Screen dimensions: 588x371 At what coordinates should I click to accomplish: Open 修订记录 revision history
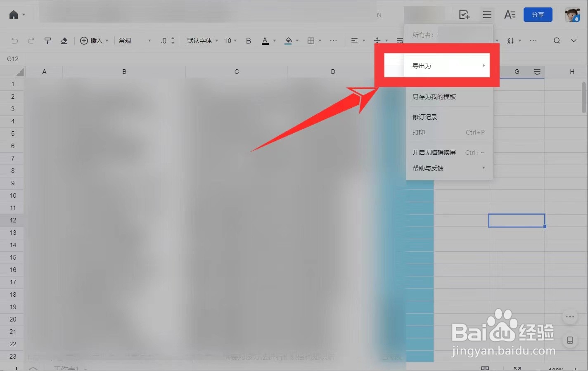[x=449, y=117]
